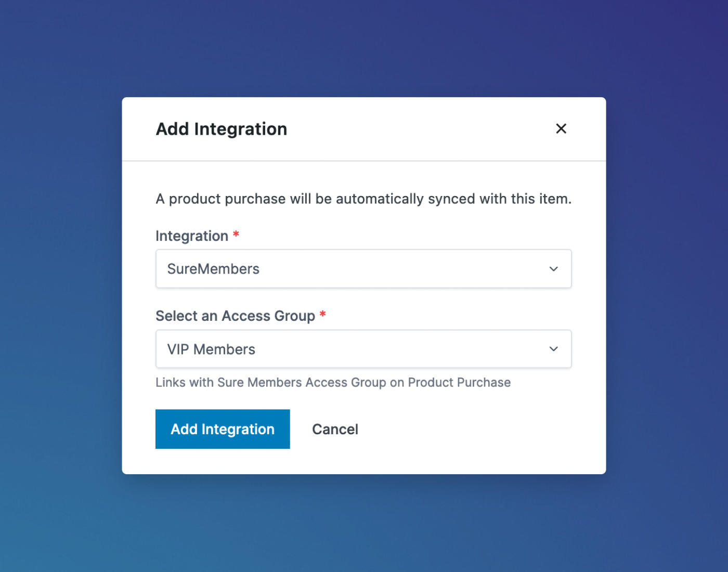This screenshot has height=572, width=728.
Task: Click the red asterisk beside Integration label
Action: click(x=236, y=234)
